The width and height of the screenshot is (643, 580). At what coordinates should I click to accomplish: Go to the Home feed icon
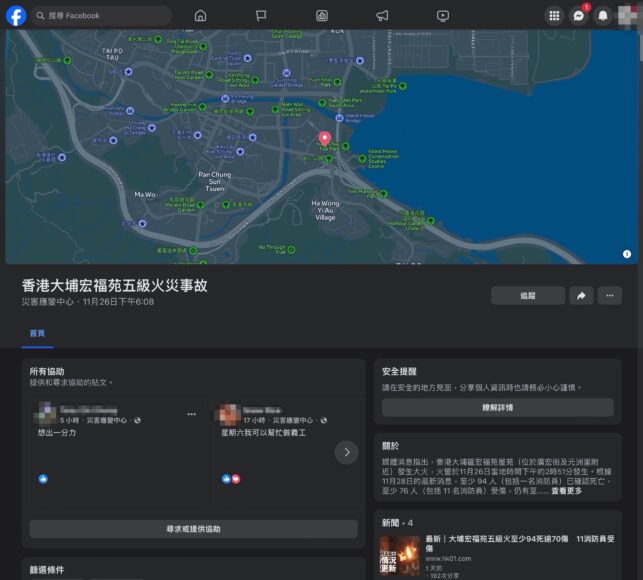[x=200, y=16]
